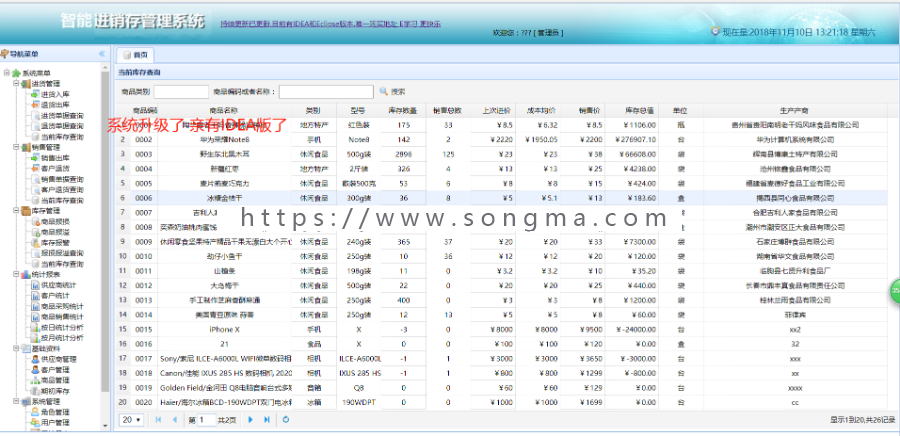Jump to the last page of results
The height and width of the screenshot is (436, 900).
267,420
